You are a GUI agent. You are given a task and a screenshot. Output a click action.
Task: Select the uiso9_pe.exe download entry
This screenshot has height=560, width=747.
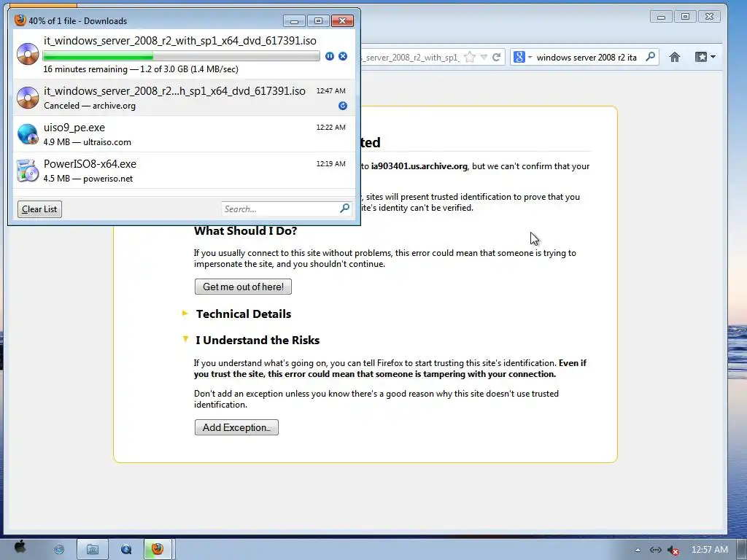(184, 134)
